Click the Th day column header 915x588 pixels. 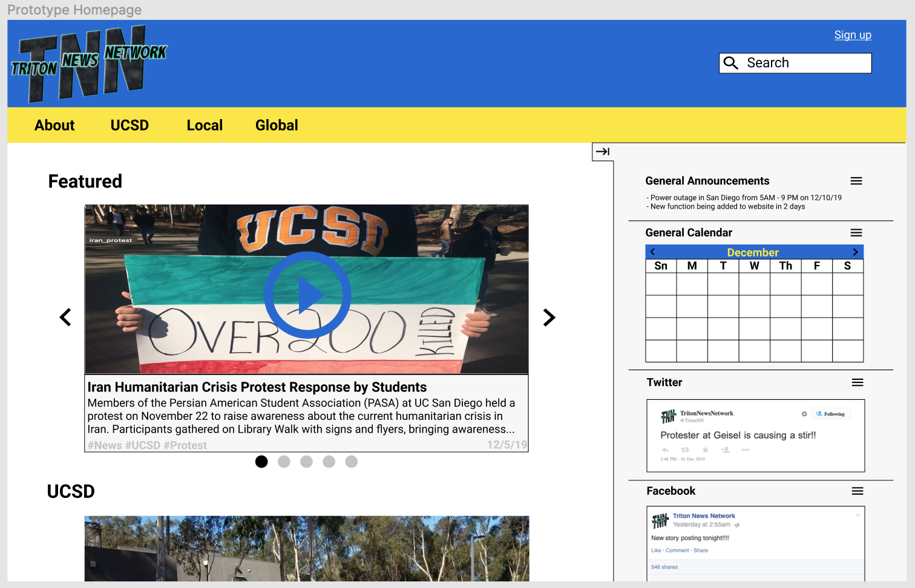(x=785, y=266)
